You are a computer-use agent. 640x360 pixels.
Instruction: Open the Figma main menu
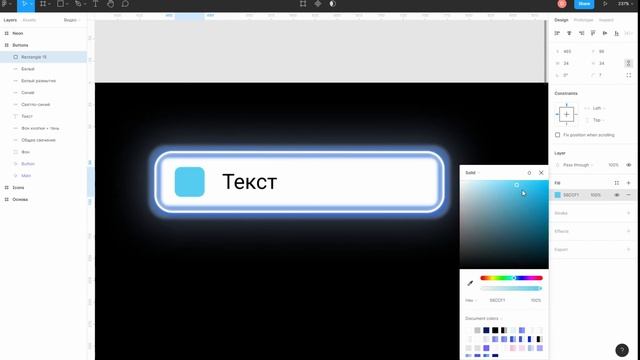pyautogui.click(x=6, y=4)
